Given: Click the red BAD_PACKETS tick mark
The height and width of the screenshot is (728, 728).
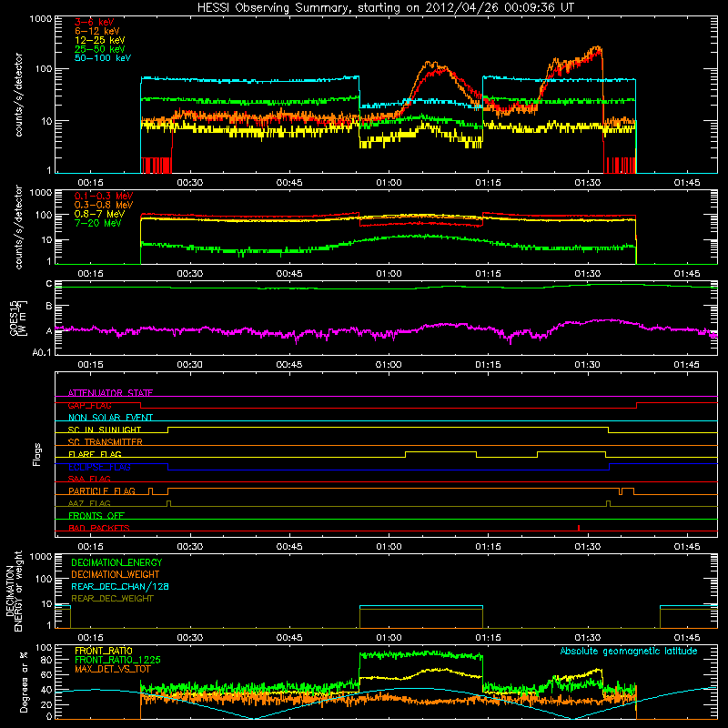Looking at the screenshot, I should [579, 528].
